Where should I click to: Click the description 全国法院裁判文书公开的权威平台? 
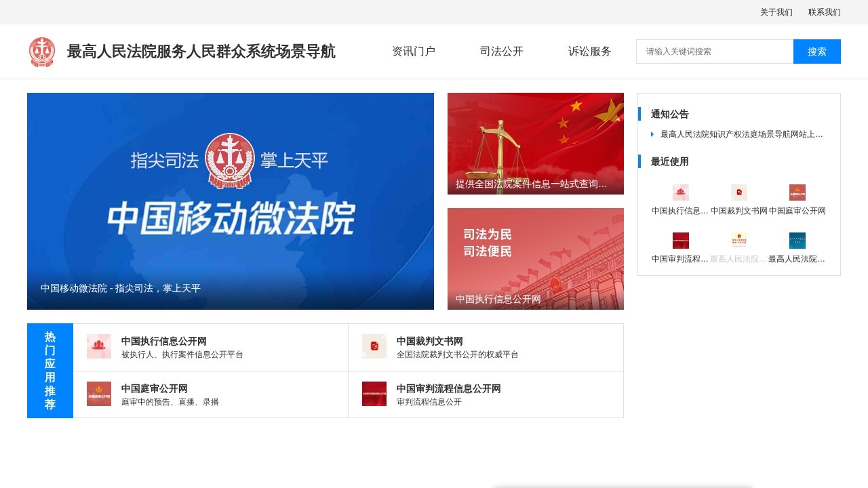(458, 354)
